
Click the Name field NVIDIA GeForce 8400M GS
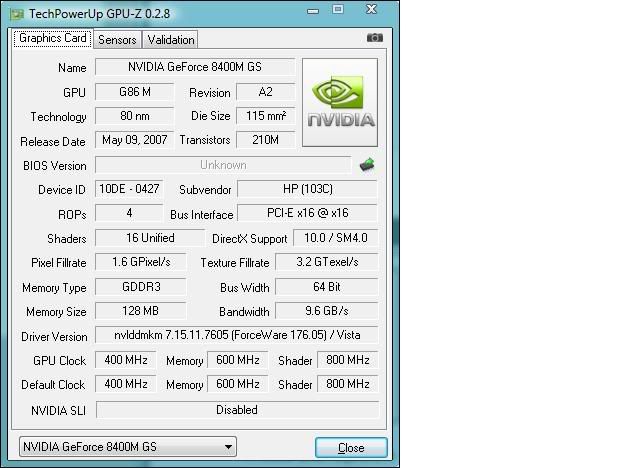pyautogui.click(x=195, y=67)
